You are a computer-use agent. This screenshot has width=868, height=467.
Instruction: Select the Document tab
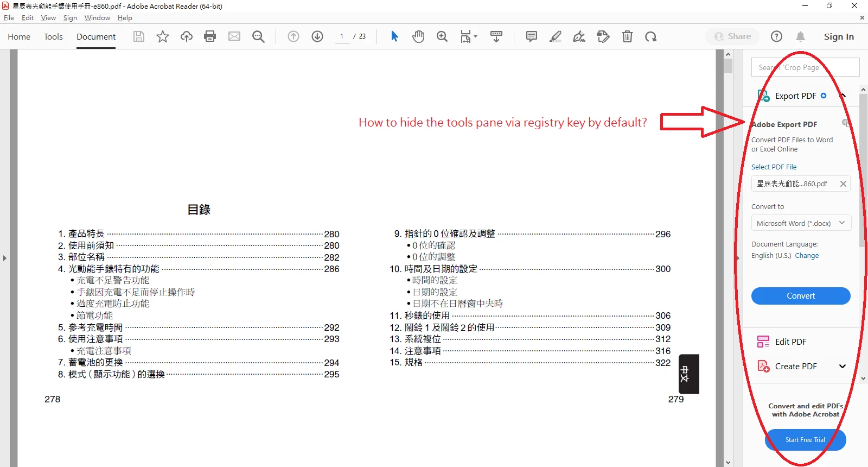tap(96, 36)
